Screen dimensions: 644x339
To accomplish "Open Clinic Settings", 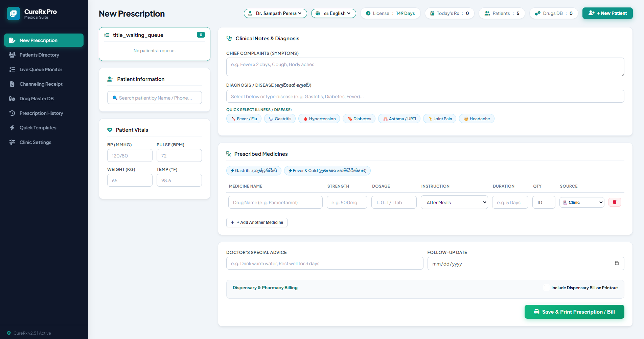I will pos(44,142).
